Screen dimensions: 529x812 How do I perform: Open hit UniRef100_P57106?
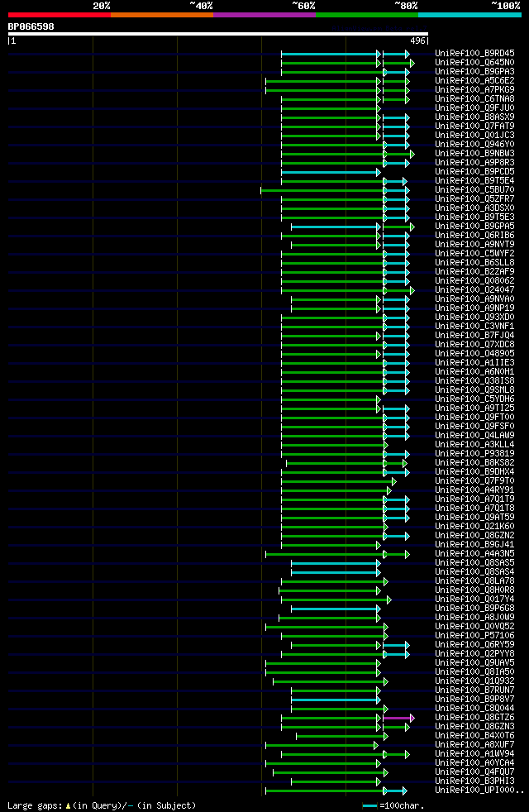[x=474, y=636]
